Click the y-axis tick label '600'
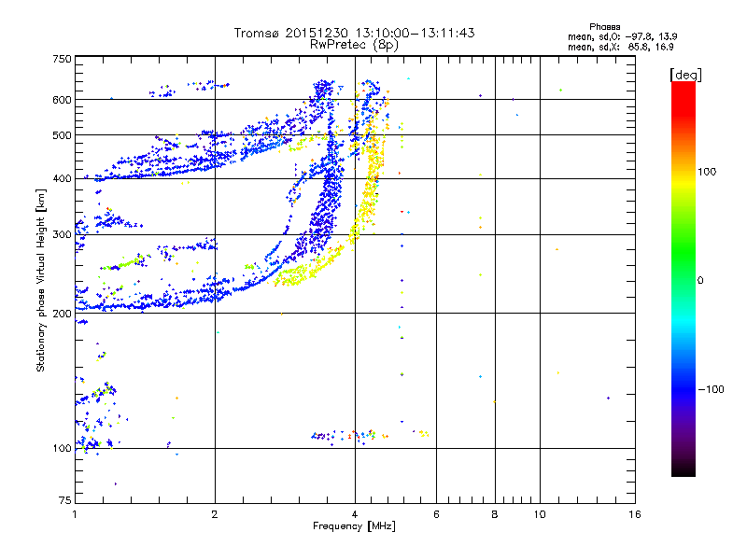The width and height of the screenshot is (747, 560). 62,100
